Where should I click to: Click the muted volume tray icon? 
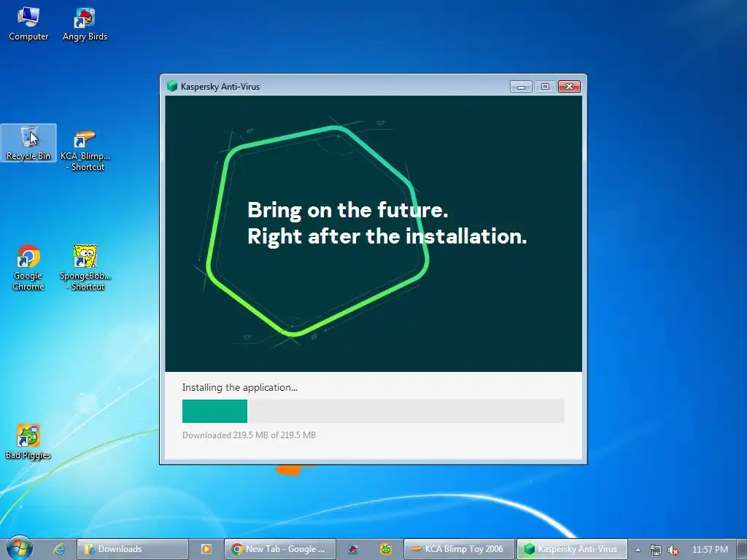click(x=673, y=550)
